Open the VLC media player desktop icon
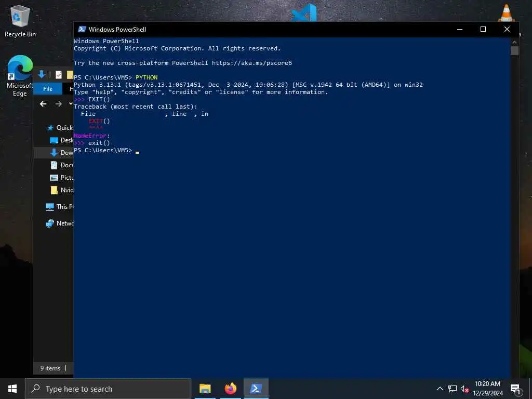The width and height of the screenshot is (532, 399). pos(506,13)
